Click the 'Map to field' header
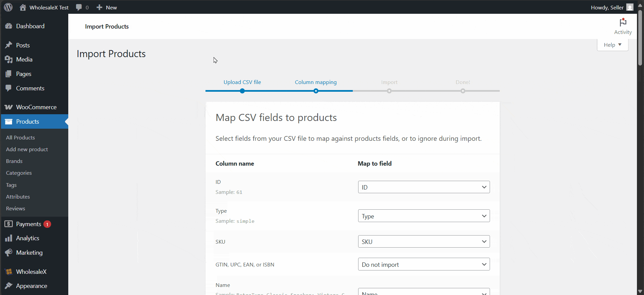This screenshot has width=644, height=295. point(375,164)
